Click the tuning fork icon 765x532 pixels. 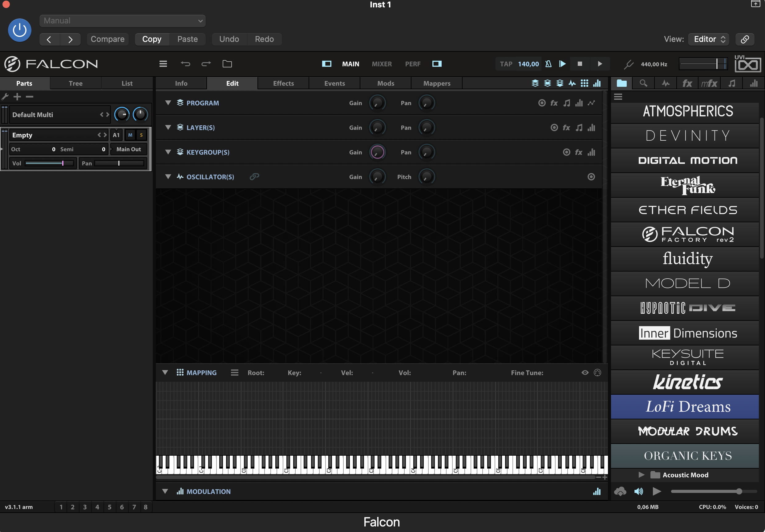click(x=628, y=64)
